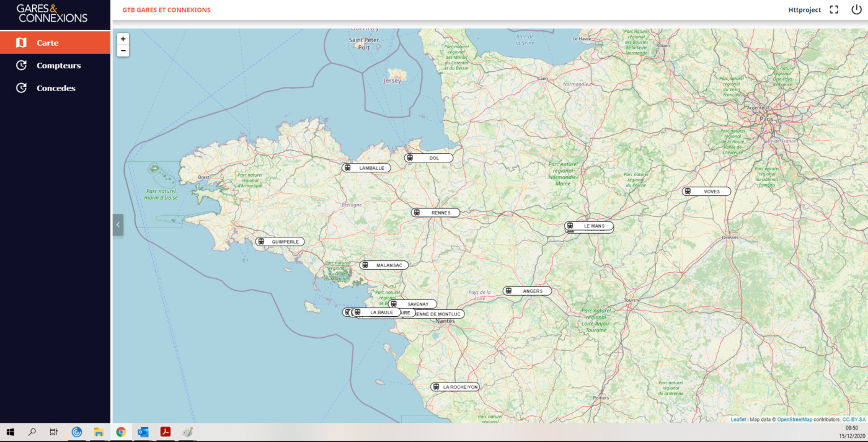Viewport: 868px width, 442px height.
Task: Open the Concedes section
Action: pos(55,88)
